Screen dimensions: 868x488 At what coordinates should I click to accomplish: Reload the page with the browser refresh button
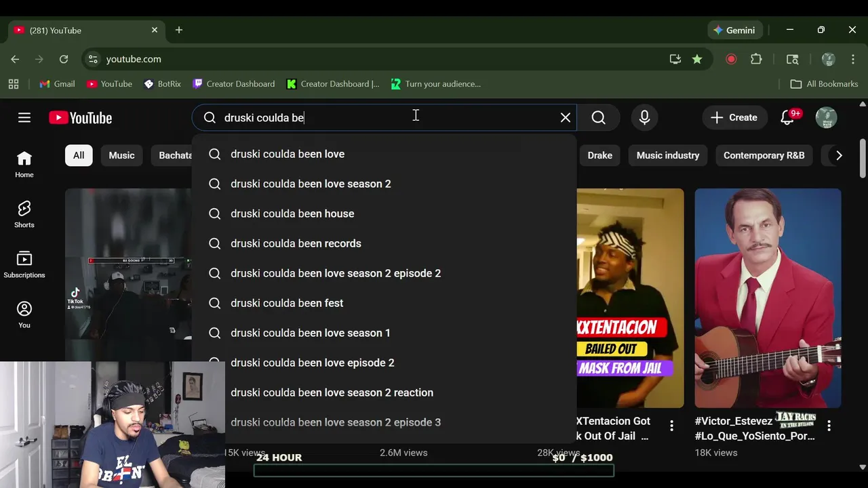tap(64, 59)
